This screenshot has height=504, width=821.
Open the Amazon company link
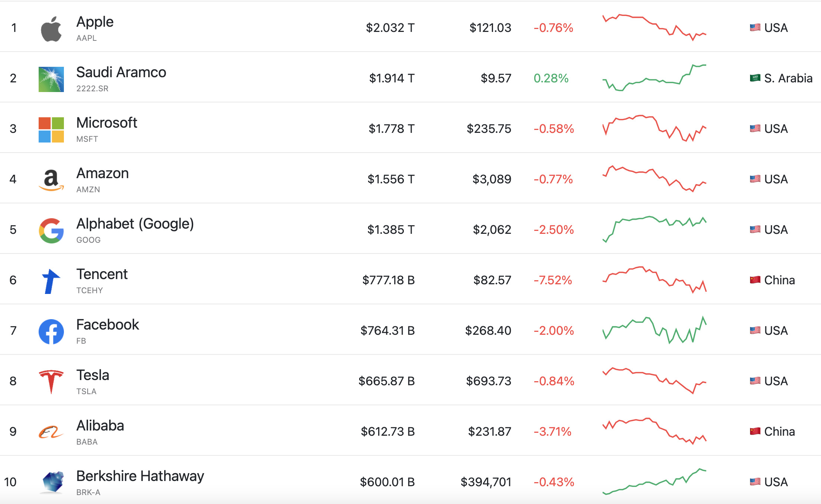[x=103, y=173]
